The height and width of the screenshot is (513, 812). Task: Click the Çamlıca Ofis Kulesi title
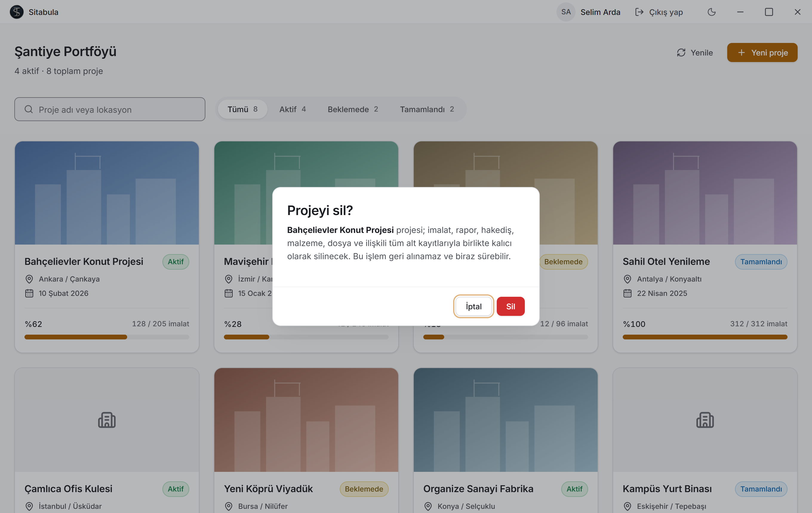pos(68,489)
